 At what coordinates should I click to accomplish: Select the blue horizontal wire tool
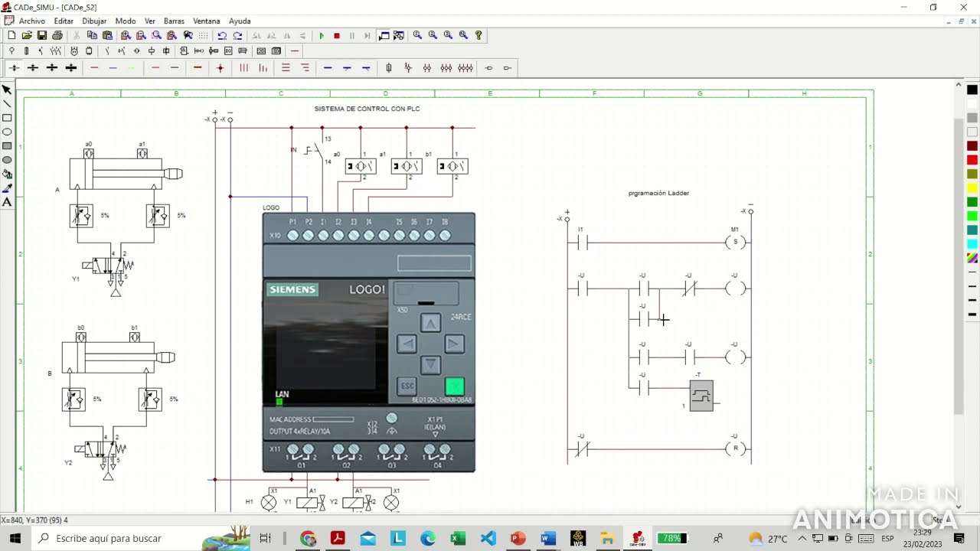point(328,68)
